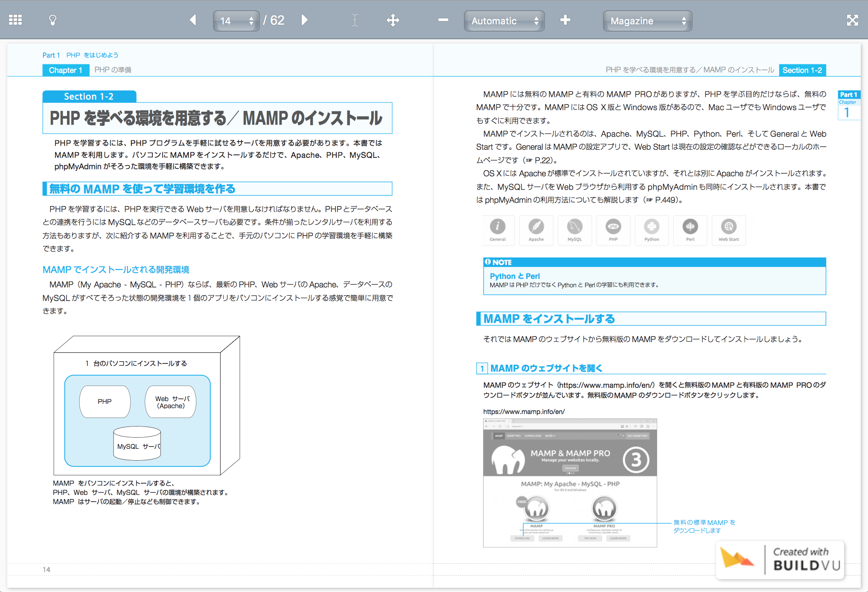Viewport: 868px width, 592px height.
Task: Click diagram caption '1 台のパソコンにインストールする'
Action: pyautogui.click(x=136, y=363)
